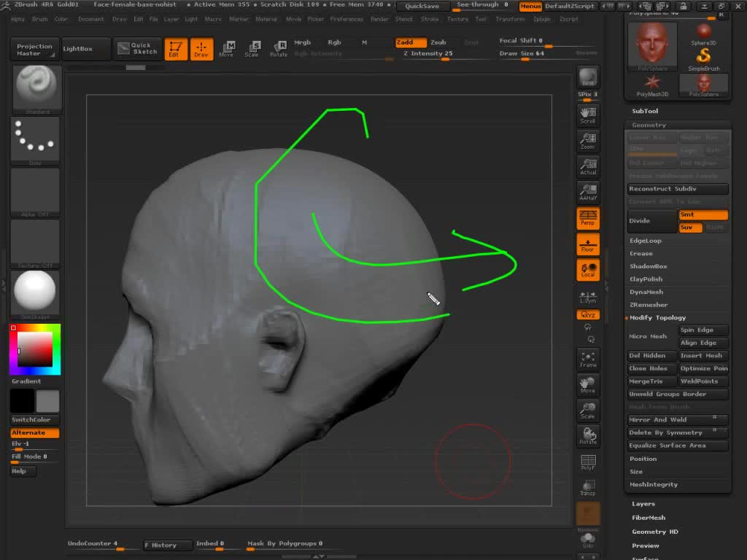
Task: Toggle Transp transparency mode
Action: pos(588,488)
